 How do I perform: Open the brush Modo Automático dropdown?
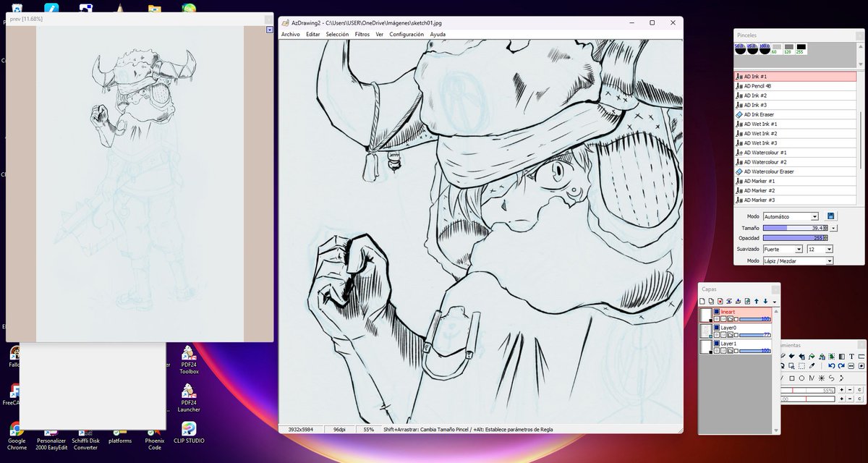pos(791,216)
